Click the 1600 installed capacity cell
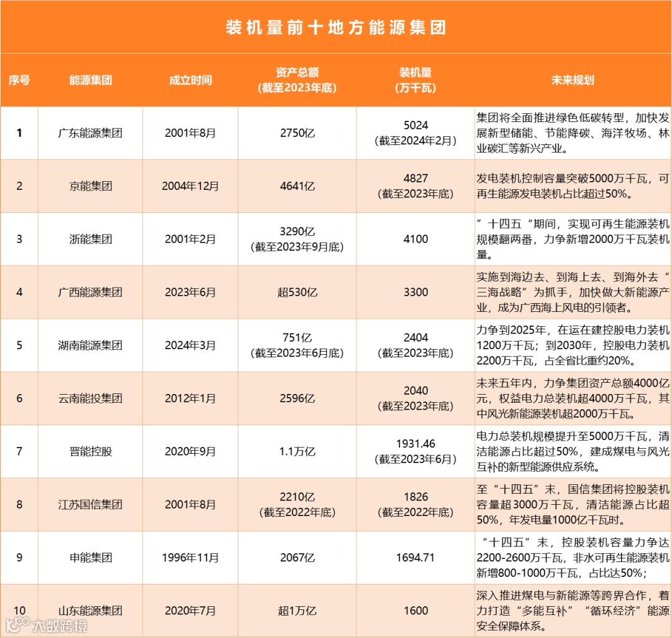 click(416, 611)
